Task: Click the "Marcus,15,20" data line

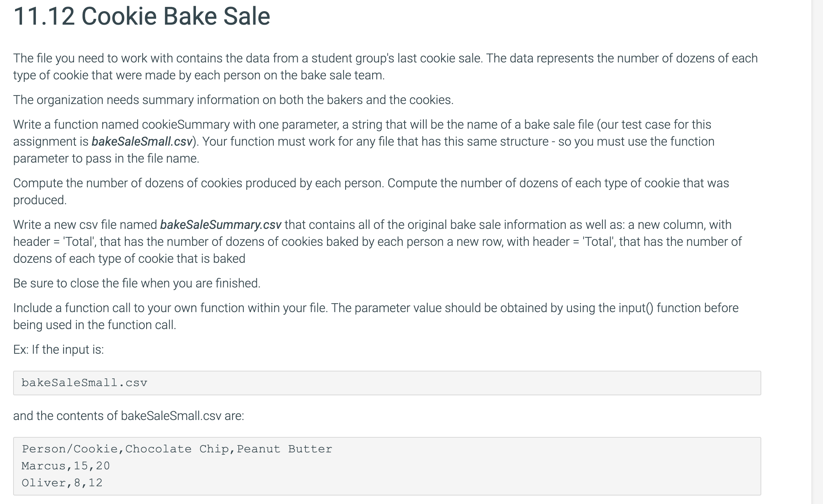Action: click(x=66, y=466)
